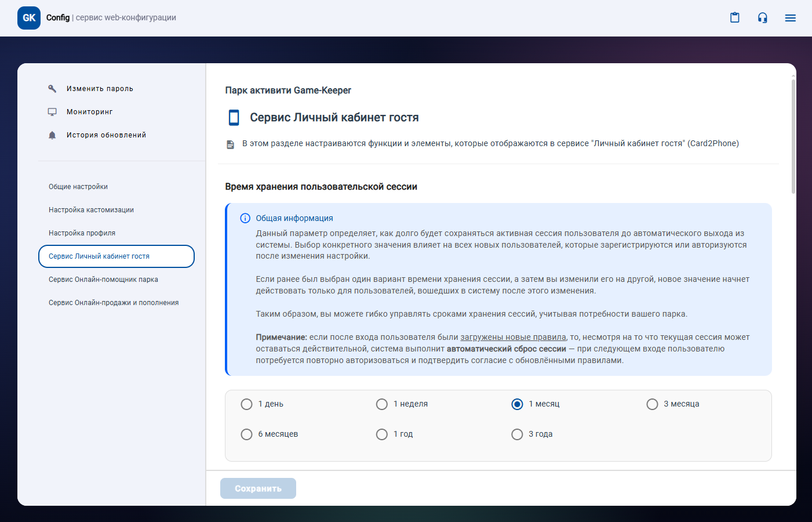
Task: Go to Настройка кастомизации
Action: click(91, 210)
